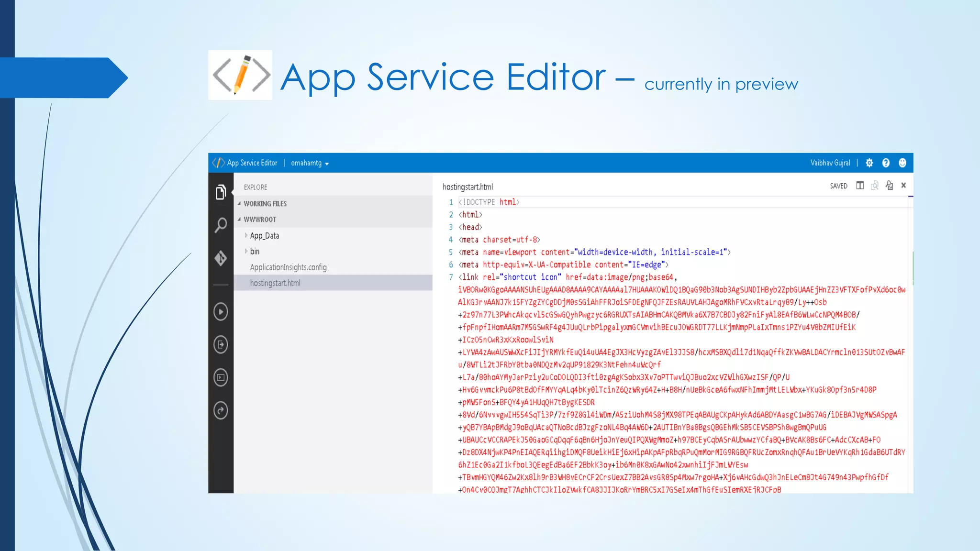Screen dimensions: 980x551
Task: Open the Explore files sidebar icon
Action: 221,192
